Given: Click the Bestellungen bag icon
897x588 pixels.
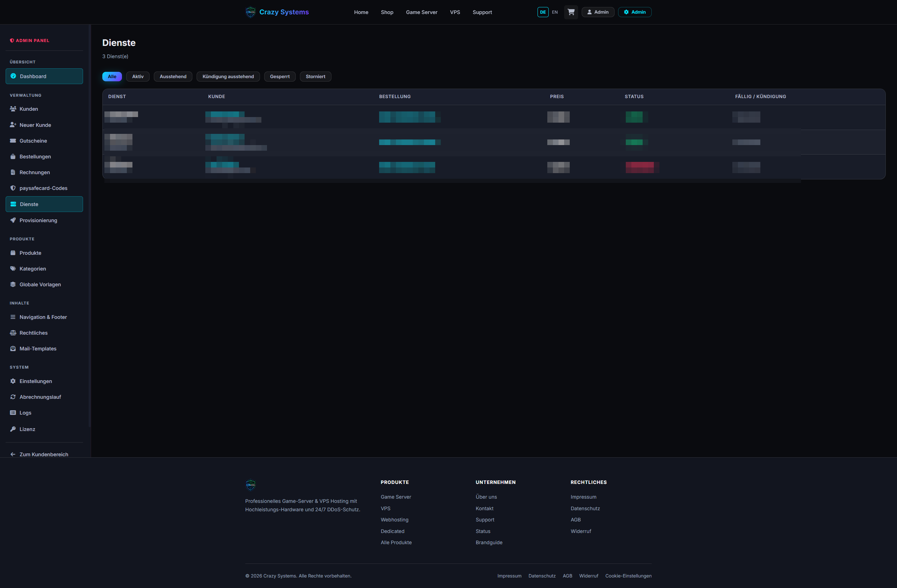Looking at the screenshot, I should (13, 156).
